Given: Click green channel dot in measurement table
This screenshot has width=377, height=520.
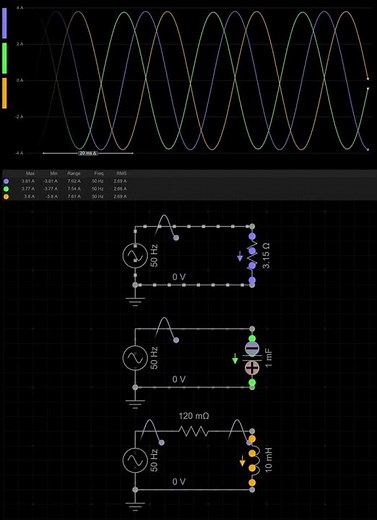Looking at the screenshot, I should click(6, 189).
